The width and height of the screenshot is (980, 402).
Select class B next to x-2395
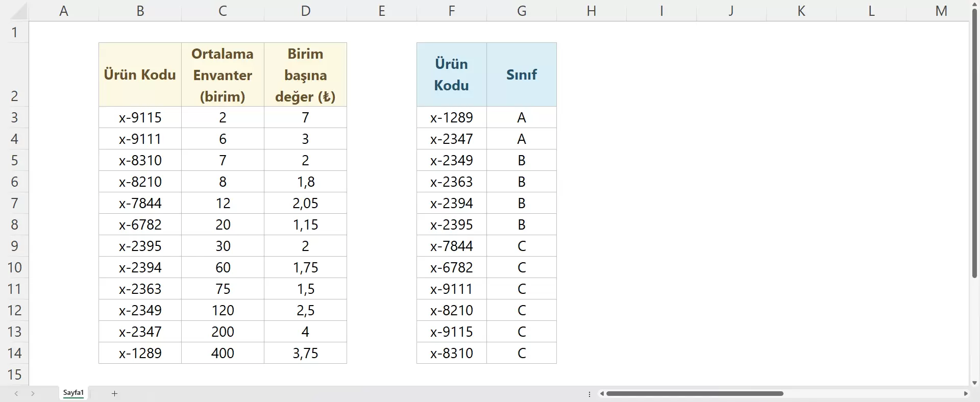click(x=522, y=224)
